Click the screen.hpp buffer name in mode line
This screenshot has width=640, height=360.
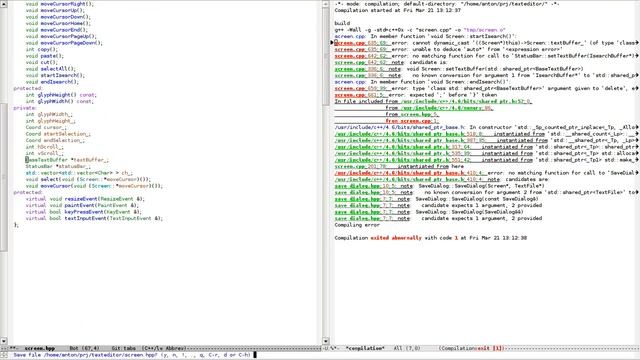coord(40,349)
